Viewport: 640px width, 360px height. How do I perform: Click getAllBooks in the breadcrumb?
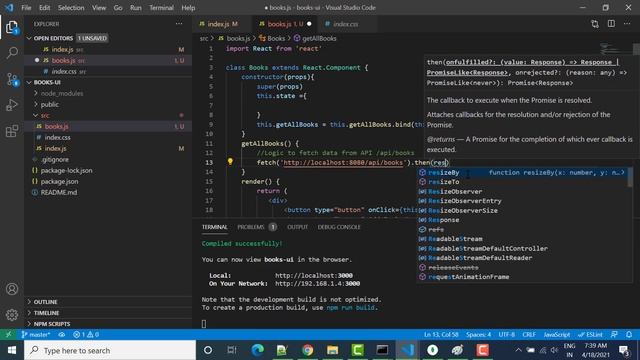[x=319, y=38]
